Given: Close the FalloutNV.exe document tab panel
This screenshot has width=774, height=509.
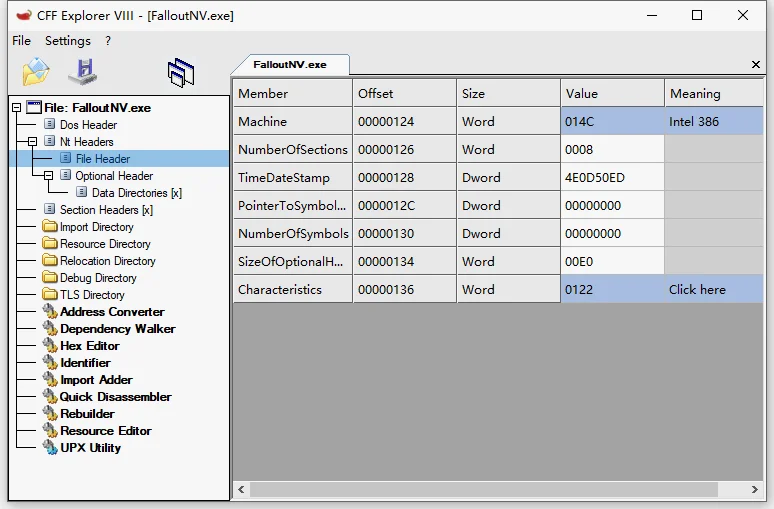Looking at the screenshot, I should [x=756, y=64].
